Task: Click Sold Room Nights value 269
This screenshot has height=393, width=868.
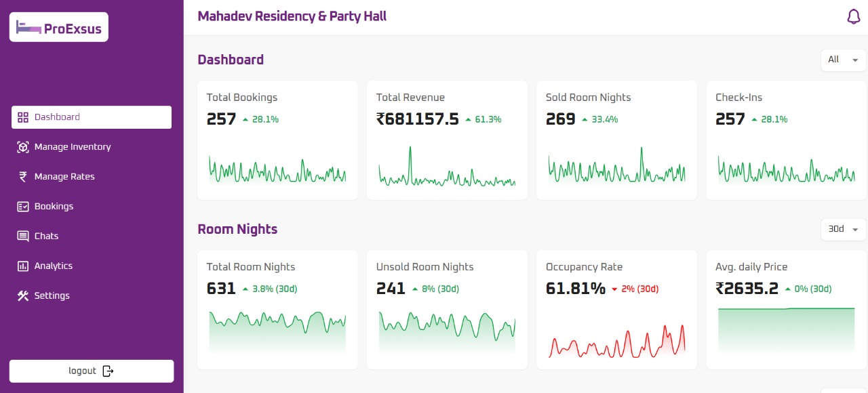Action: 561,119
